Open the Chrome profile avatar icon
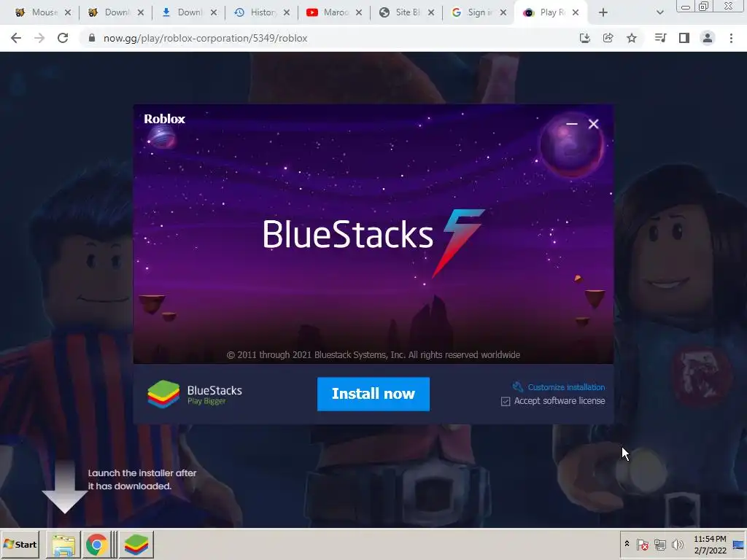Viewport: 747px width, 560px height. 708,38
